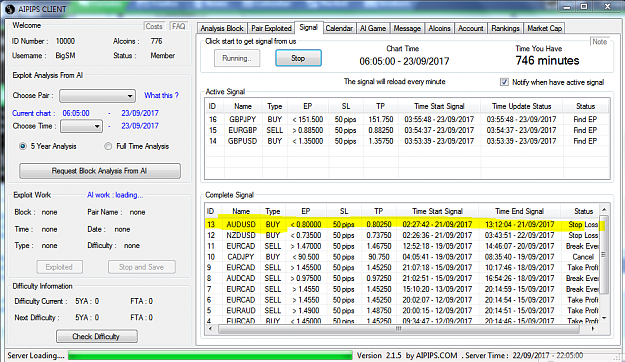Click the ID Number value 10000
This screenshot has height=362, width=625.
pyautogui.click(x=65, y=41)
